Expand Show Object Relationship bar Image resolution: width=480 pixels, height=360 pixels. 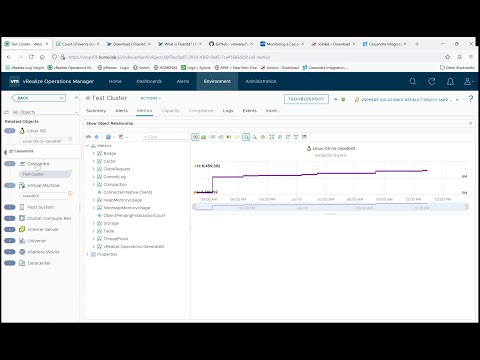coord(279,123)
